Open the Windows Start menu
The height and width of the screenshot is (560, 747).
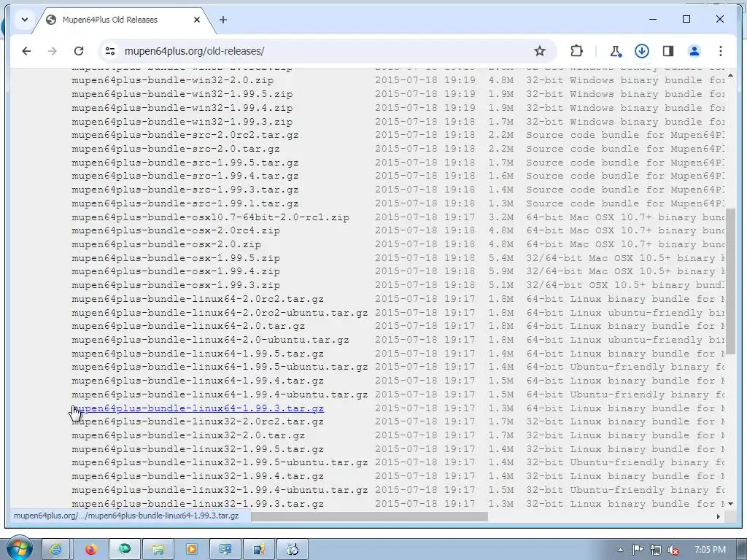19,548
